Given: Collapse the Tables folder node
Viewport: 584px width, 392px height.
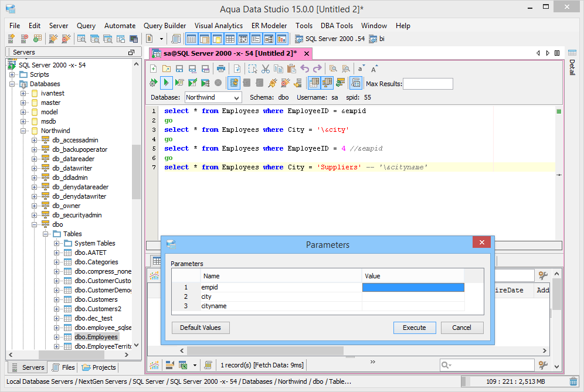Looking at the screenshot, I should (x=45, y=234).
